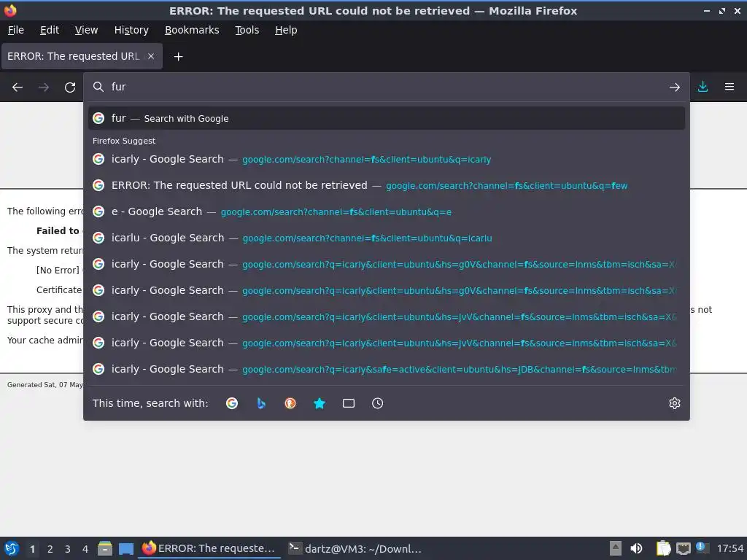Screen dimensions: 747x560
Task: Open the History menu
Action: coord(131,30)
